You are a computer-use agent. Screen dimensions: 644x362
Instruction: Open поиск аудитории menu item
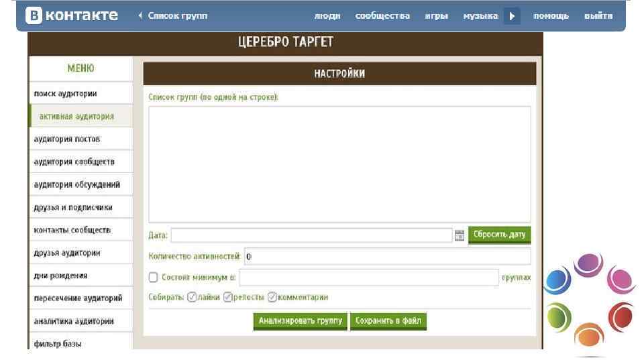(81, 94)
